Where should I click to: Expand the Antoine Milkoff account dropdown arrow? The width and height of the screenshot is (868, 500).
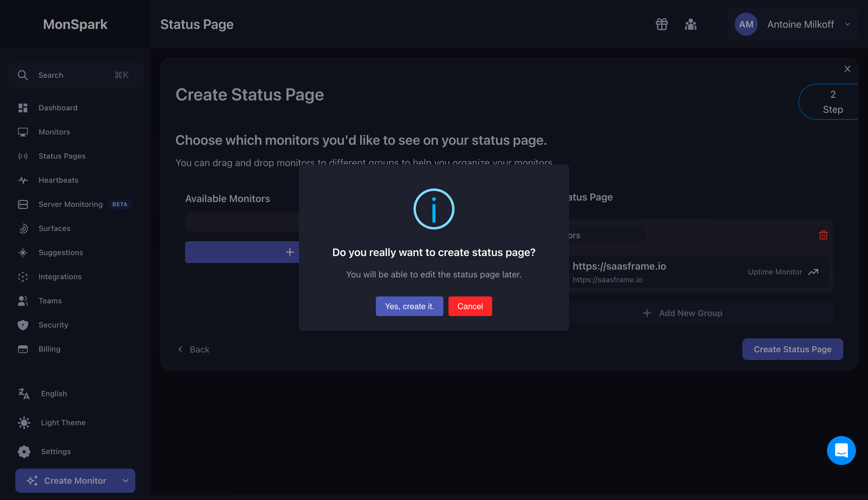(848, 24)
